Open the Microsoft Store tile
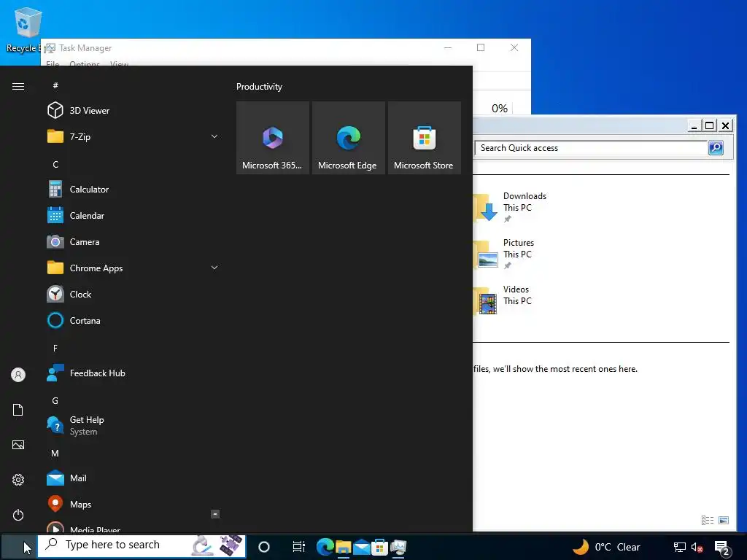The width and height of the screenshot is (747, 560). coord(424,138)
